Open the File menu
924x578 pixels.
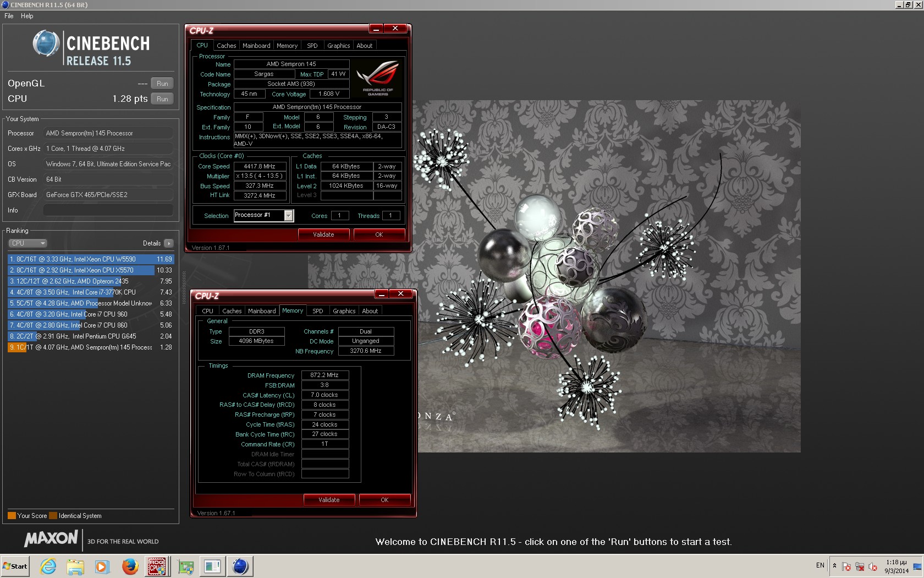coord(9,16)
